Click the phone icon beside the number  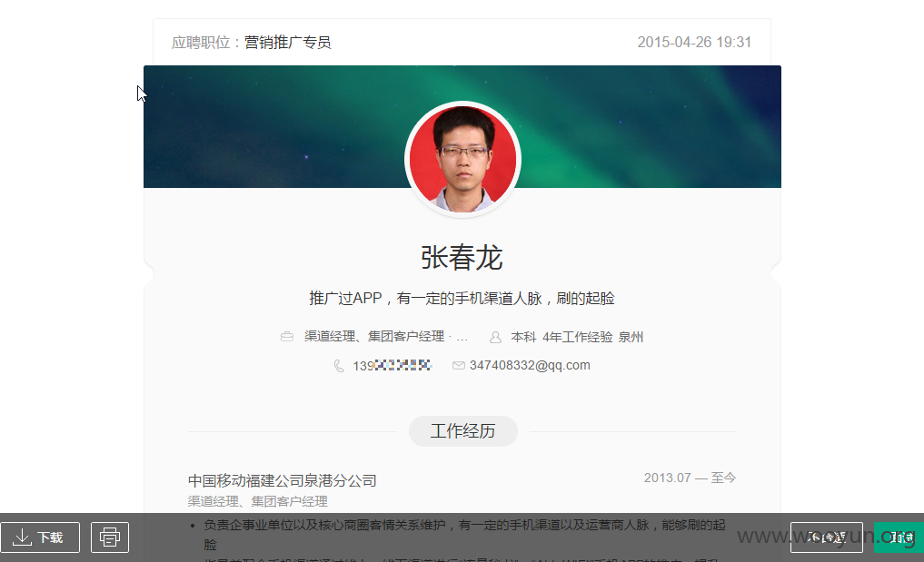pos(339,366)
